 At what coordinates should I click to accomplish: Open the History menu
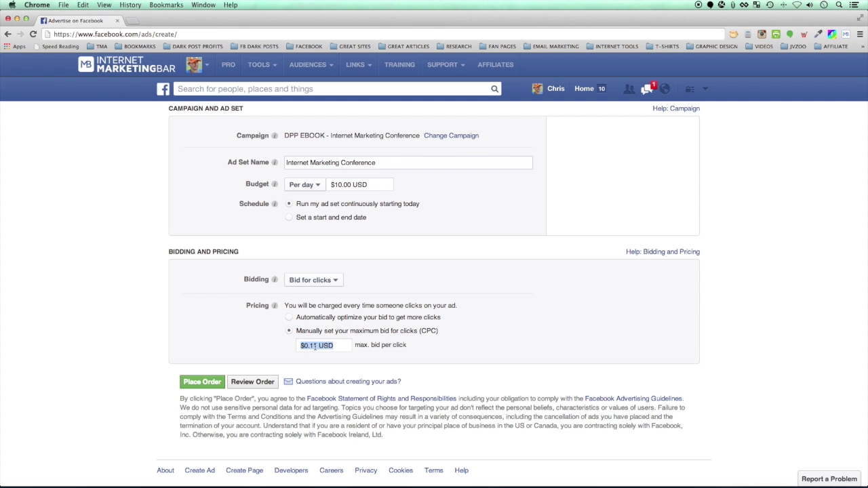click(130, 5)
